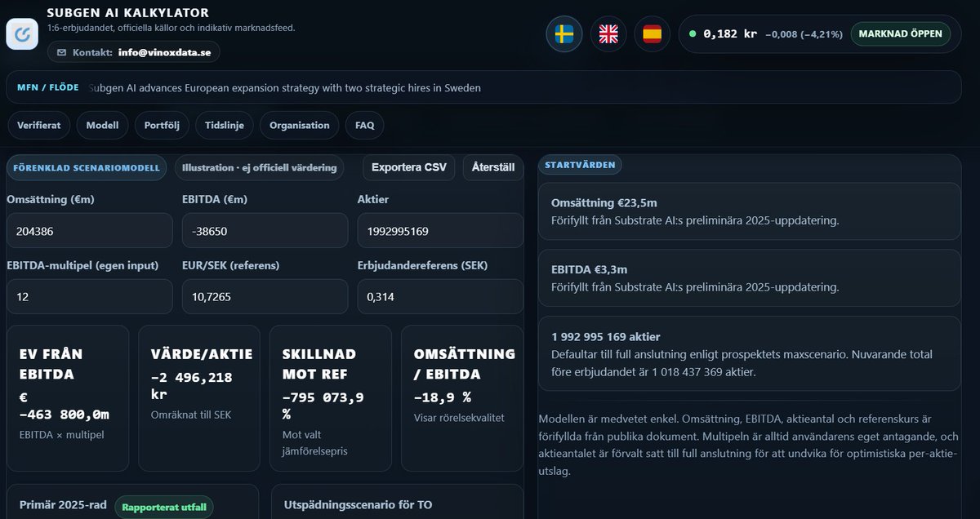Select the Omsättning €23,5m start value card
This screenshot has width=980, height=519.
click(749, 211)
